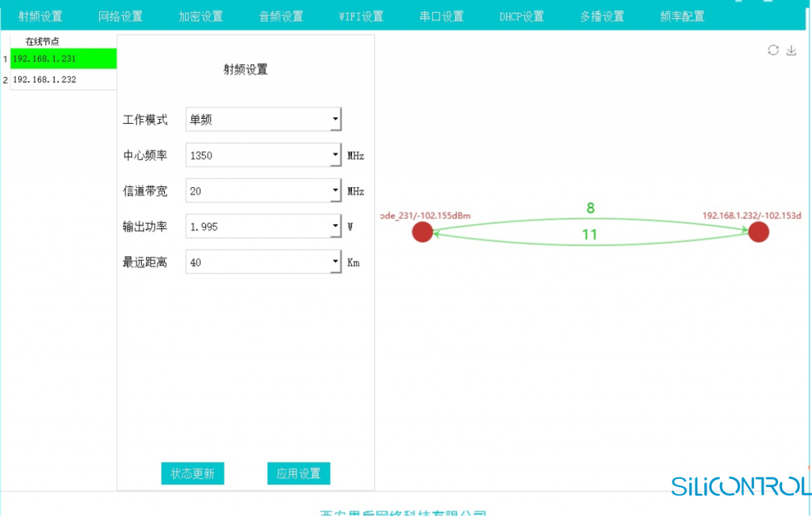Viewport: 812px width, 521px height.
Task: Click the 192.168.1.232/-102.153d node label
Action: pyautogui.click(x=752, y=216)
